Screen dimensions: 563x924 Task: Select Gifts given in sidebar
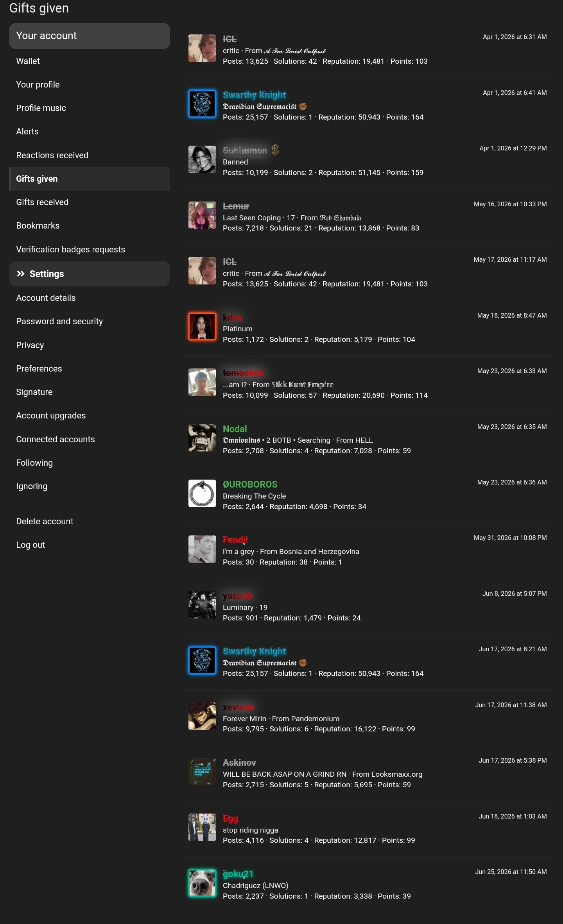pos(90,179)
